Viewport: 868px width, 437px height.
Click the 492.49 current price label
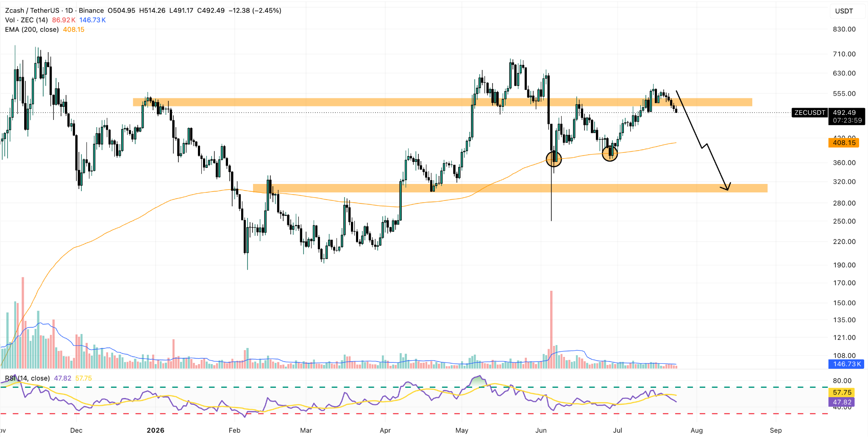844,113
